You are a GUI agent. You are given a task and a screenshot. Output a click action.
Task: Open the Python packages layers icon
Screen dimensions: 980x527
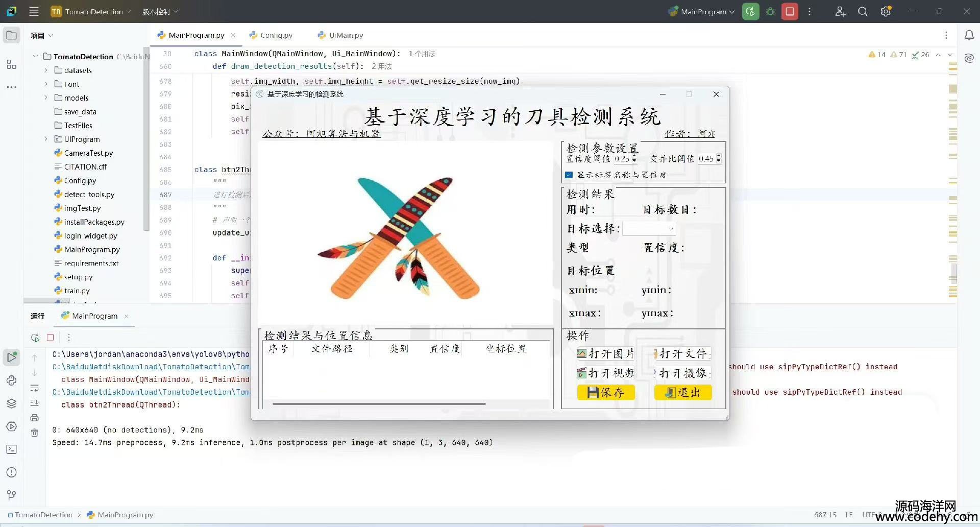click(12, 403)
